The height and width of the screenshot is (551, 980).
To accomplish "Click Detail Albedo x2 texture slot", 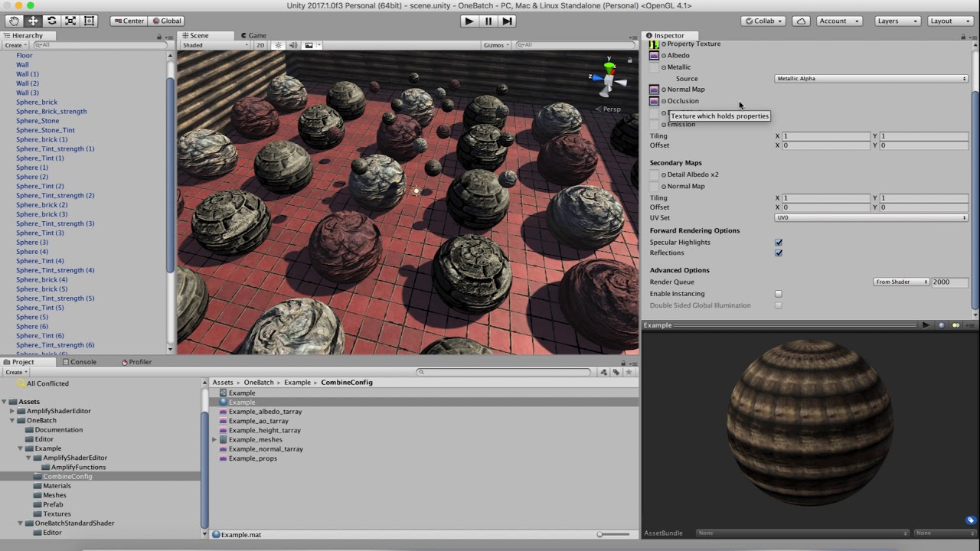I will pos(654,174).
